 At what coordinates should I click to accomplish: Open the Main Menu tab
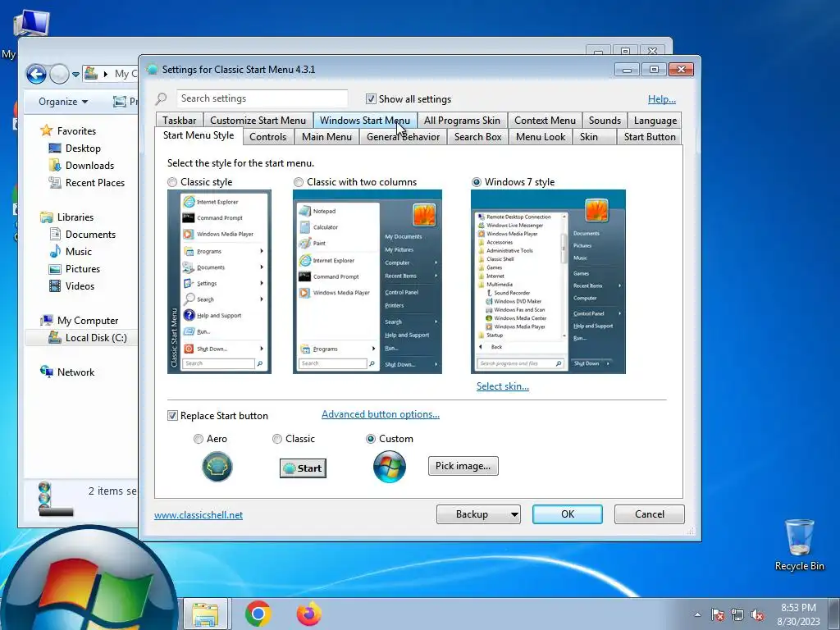(326, 137)
